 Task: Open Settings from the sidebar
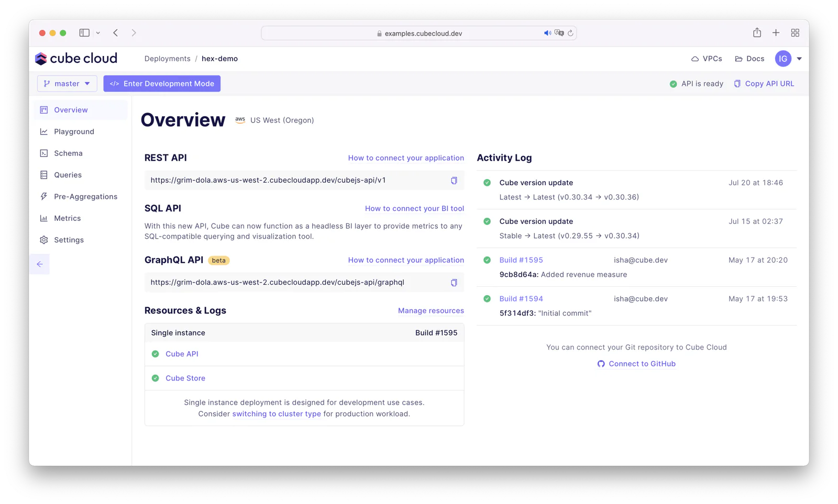pos(81,240)
